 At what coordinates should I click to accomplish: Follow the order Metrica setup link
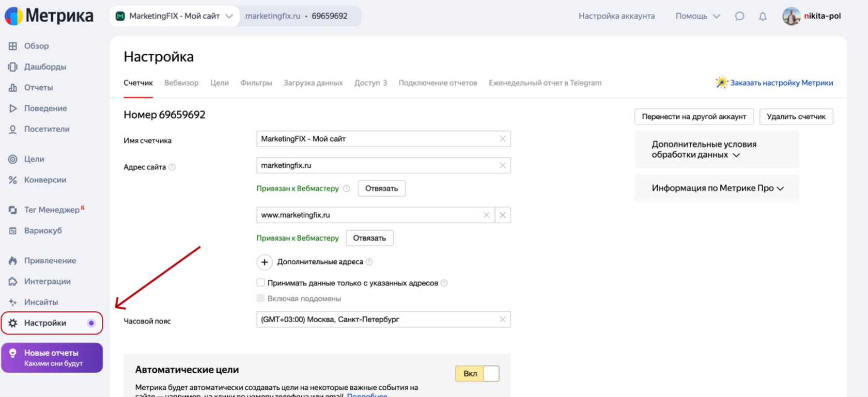click(781, 83)
